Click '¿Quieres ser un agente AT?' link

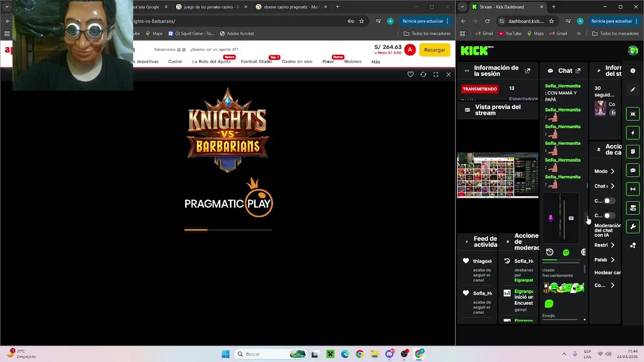click(x=214, y=49)
